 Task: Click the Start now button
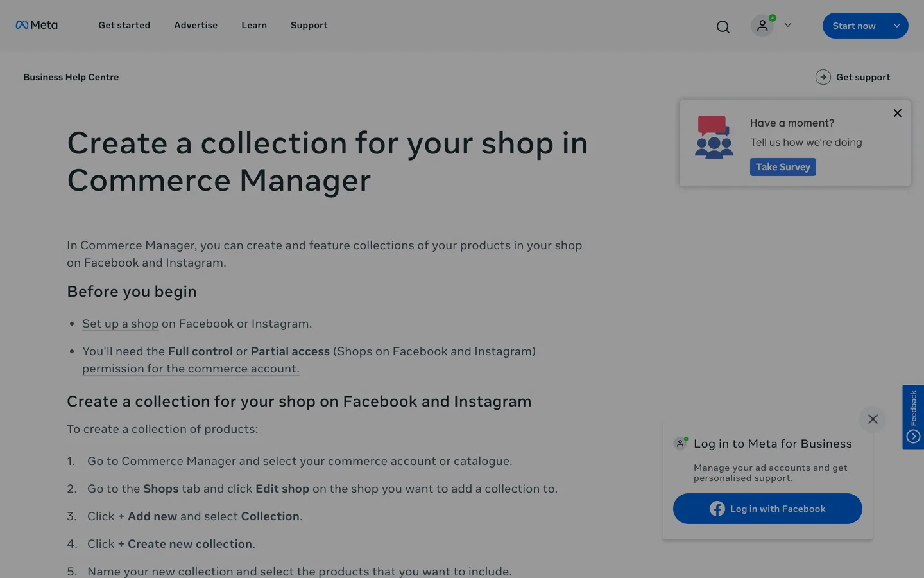click(x=854, y=26)
